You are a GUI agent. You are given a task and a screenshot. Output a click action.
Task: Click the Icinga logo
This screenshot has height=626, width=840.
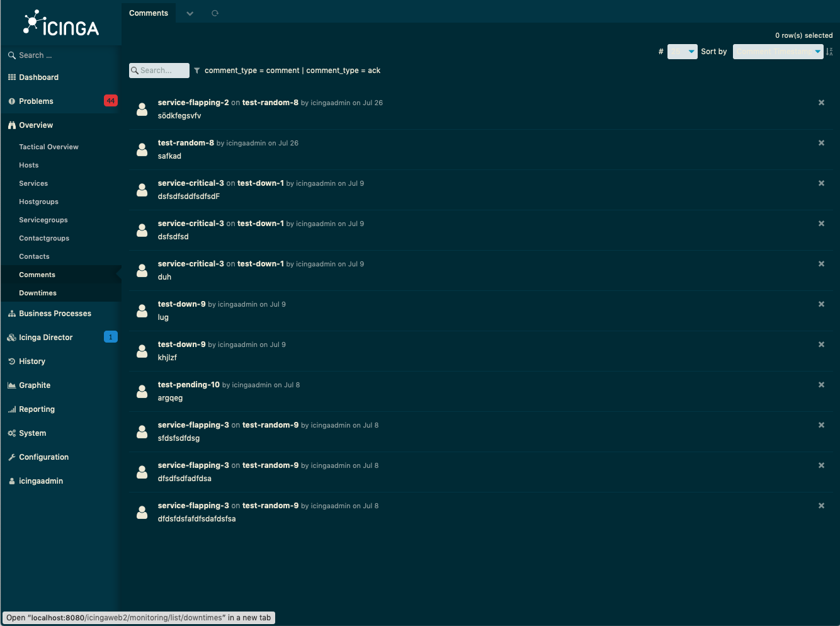point(61,23)
